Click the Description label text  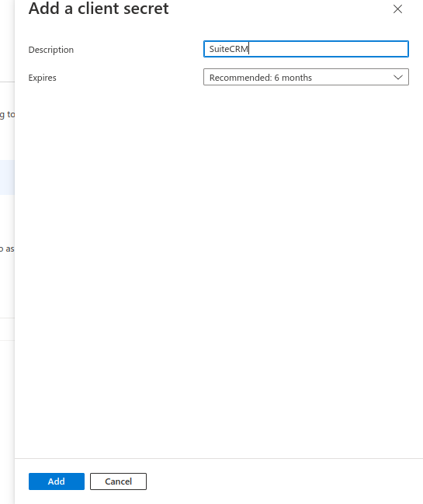click(x=51, y=50)
